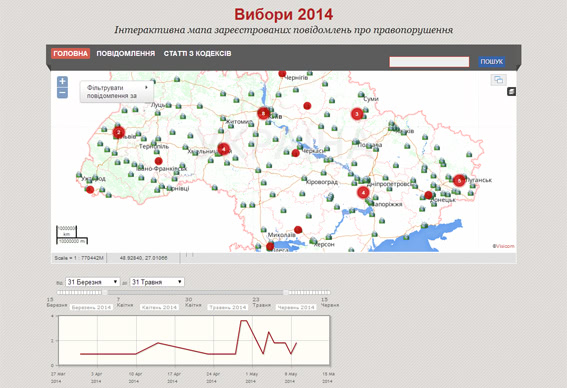Select the Березень 2014 month label

(91, 307)
